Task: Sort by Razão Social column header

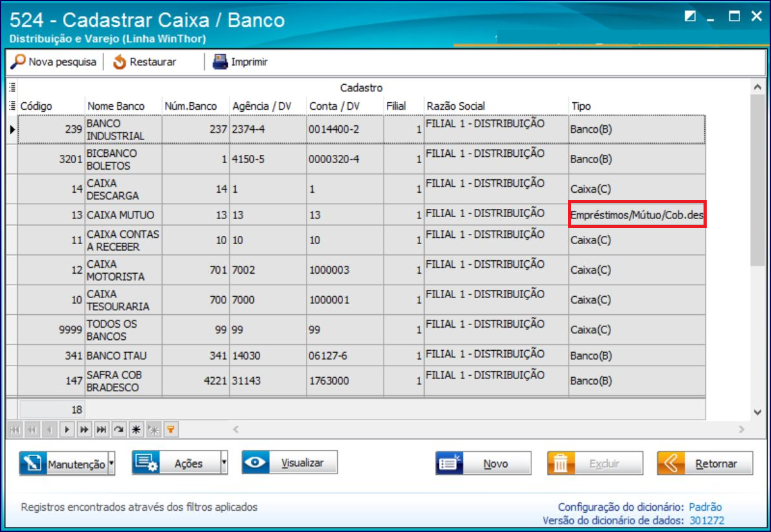Action: click(496, 106)
